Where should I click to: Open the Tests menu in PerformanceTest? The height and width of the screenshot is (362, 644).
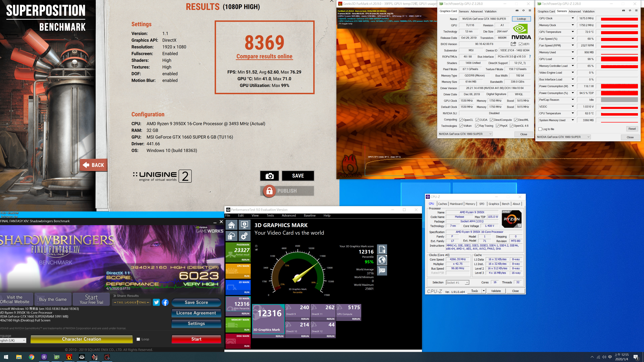click(270, 215)
